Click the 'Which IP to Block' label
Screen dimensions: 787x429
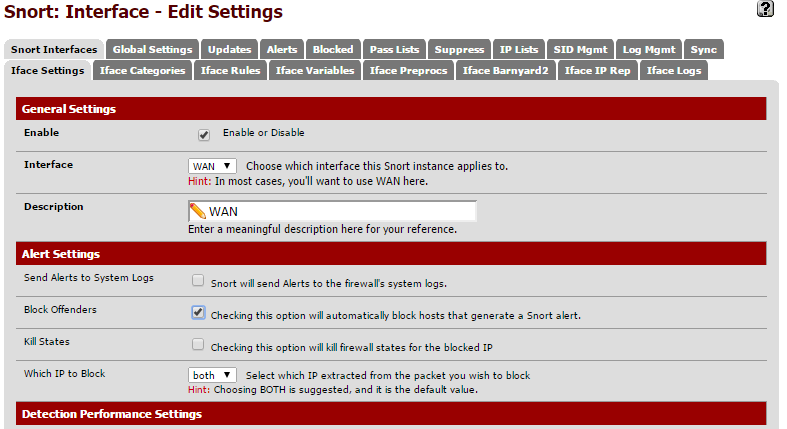point(64,374)
